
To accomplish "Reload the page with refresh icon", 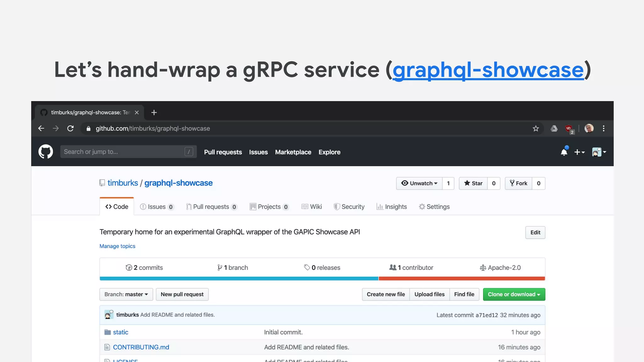I will 70,128.
